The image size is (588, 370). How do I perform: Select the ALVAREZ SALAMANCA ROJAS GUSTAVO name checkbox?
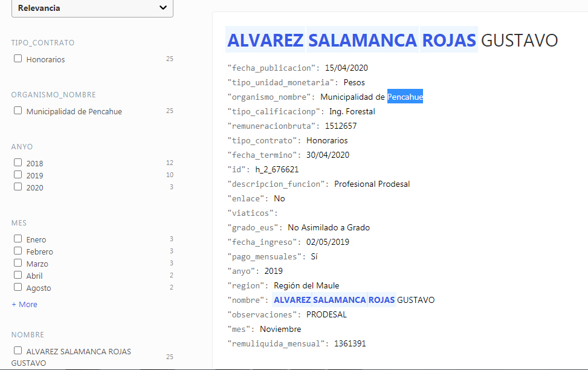pyautogui.click(x=18, y=351)
